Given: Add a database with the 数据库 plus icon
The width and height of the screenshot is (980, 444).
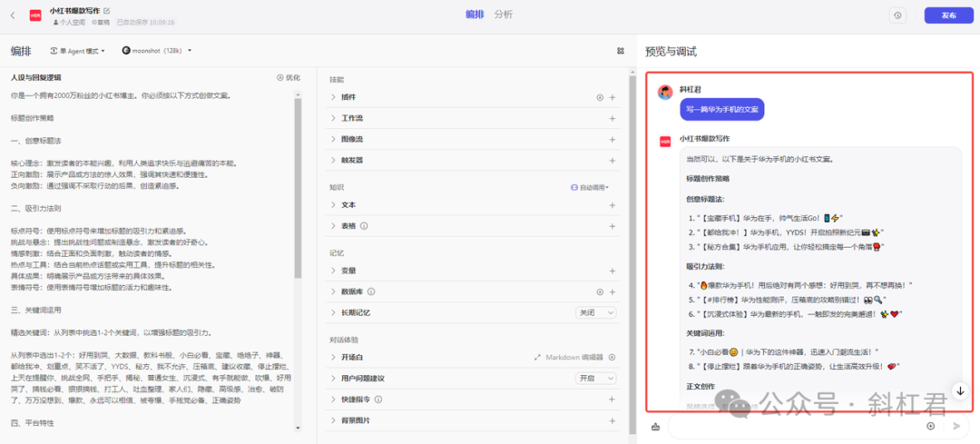Looking at the screenshot, I should (612, 291).
